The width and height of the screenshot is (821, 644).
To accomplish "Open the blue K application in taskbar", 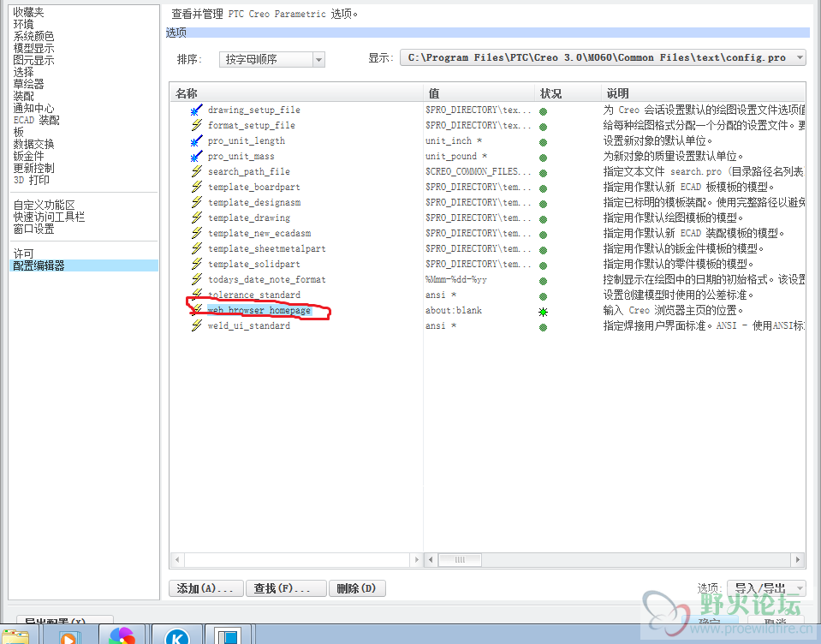I will pos(177,635).
